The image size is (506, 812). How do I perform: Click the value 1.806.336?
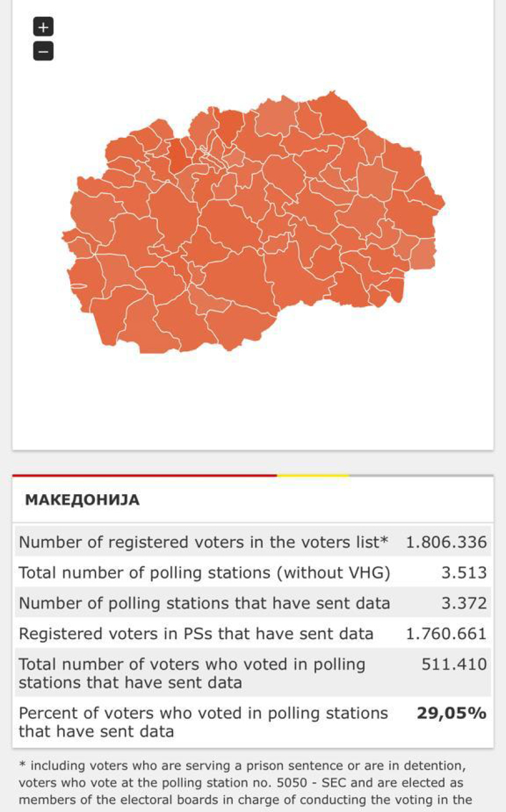(x=446, y=542)
